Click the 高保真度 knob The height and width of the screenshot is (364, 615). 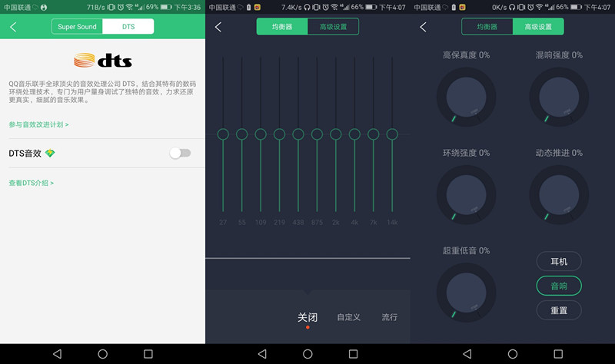467,97
